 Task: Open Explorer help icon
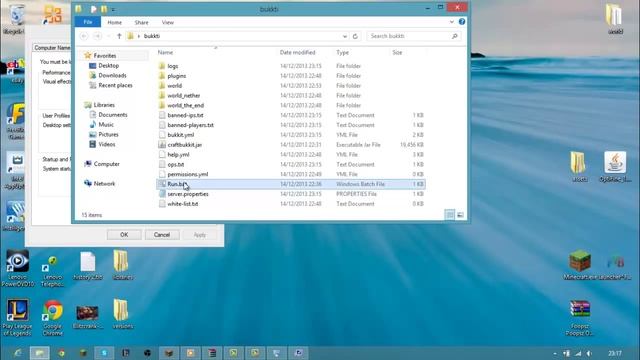tap(462, 22)
